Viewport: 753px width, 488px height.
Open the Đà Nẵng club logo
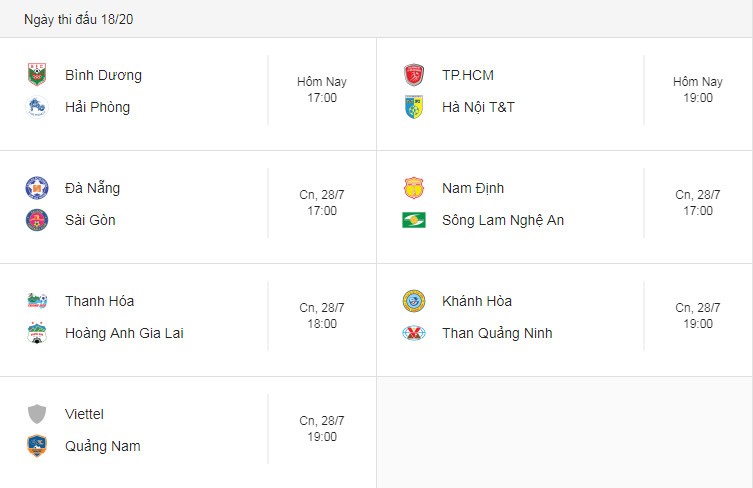[x=37, y=188]
